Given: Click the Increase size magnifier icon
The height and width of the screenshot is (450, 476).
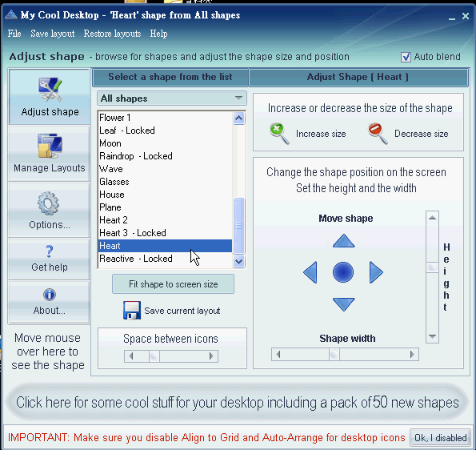Looking at the screenshot, I should coord(279,134).
